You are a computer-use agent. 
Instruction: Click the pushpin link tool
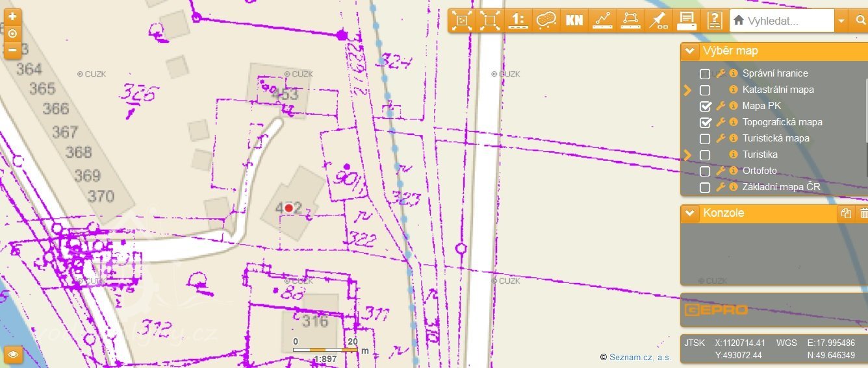(x=658, y=20)
